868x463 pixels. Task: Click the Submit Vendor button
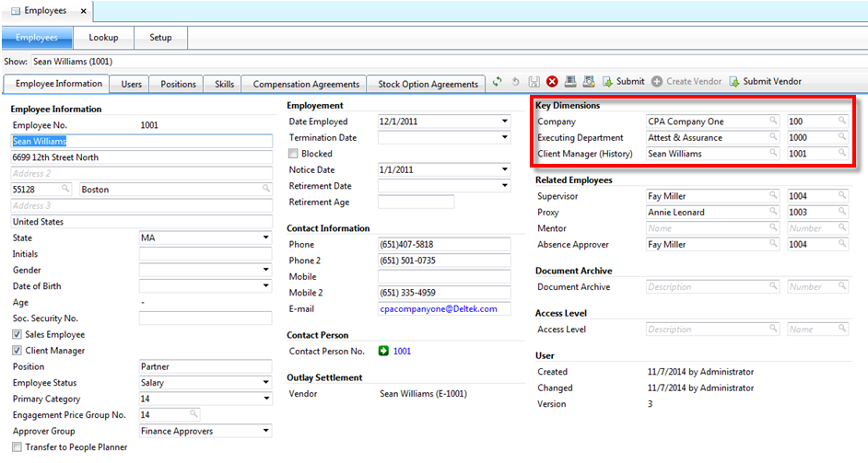pos(765,82)
